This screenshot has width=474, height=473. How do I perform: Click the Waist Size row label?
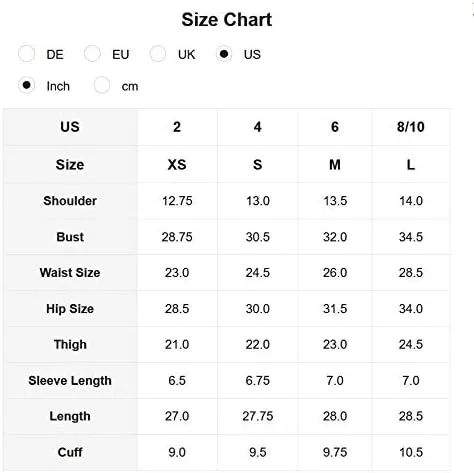(70, 273)
